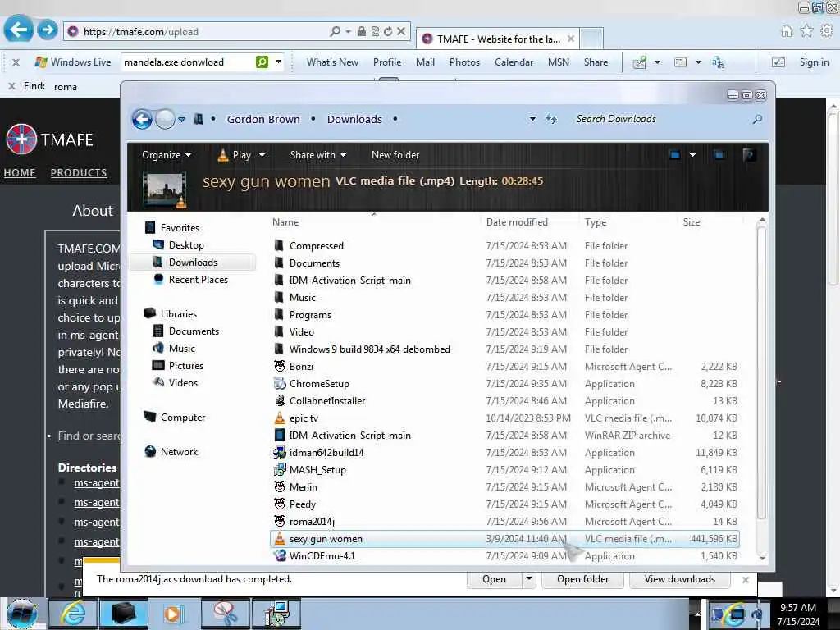Click the Search Downloads magnifier icon
This screenshot has width=840, height=630.
coord(757,119)
